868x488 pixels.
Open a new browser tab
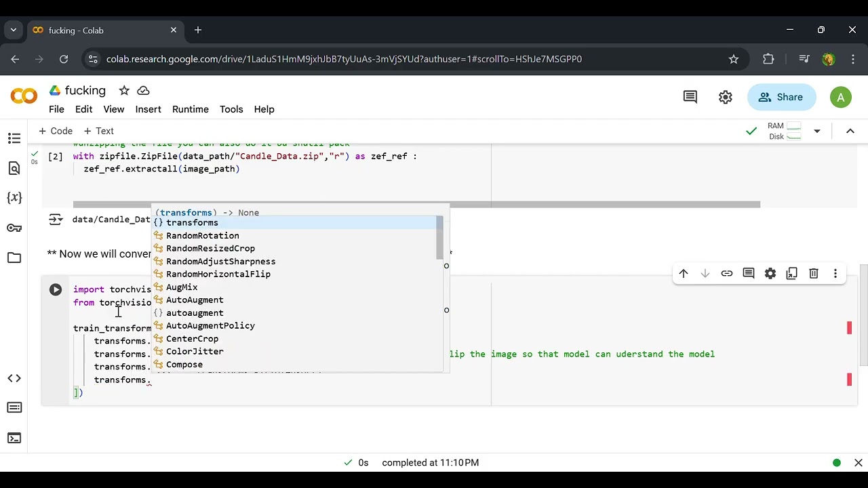tap(198, 30)
